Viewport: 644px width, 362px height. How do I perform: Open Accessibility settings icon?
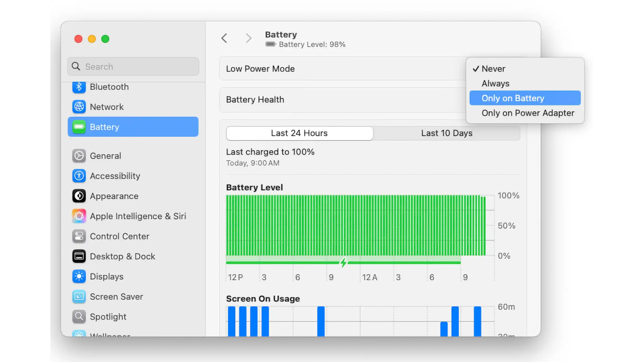click(x=79, y=176)
